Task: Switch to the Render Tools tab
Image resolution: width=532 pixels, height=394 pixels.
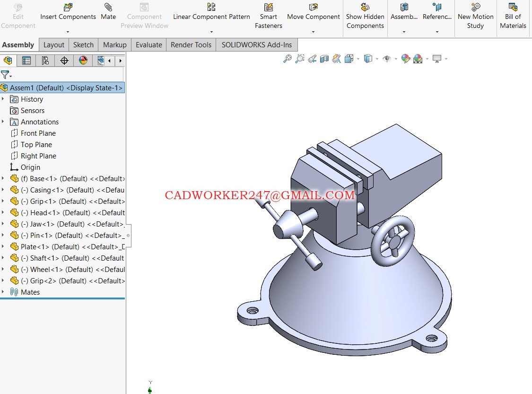Action: point(191,45)
